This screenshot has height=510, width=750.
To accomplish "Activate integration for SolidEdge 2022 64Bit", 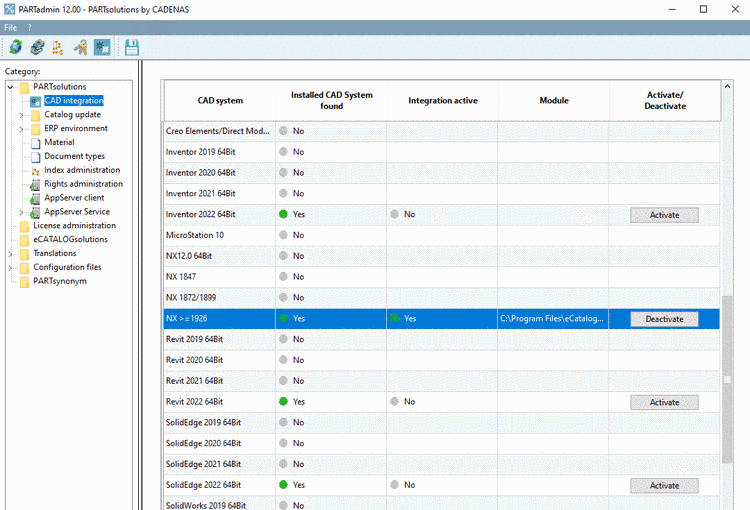I will tap(664, 486).
